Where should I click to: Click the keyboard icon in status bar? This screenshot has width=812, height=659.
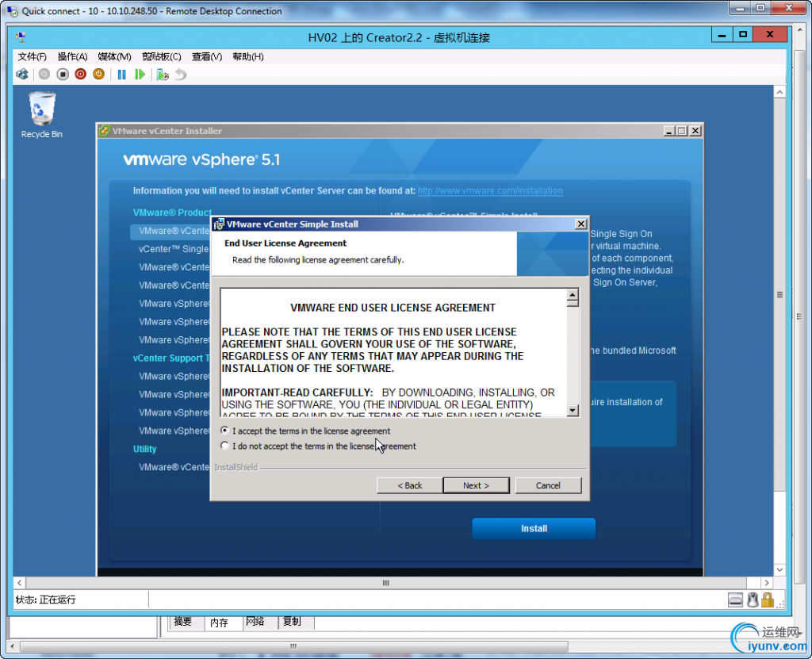pyautogui.click(x=735, y=600)
